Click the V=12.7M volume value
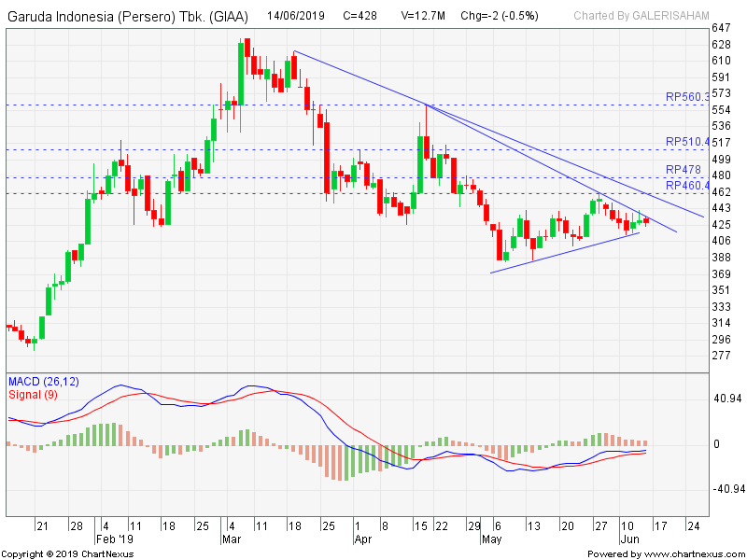Screen dimensions: 747x560 [x=425, y=16]
